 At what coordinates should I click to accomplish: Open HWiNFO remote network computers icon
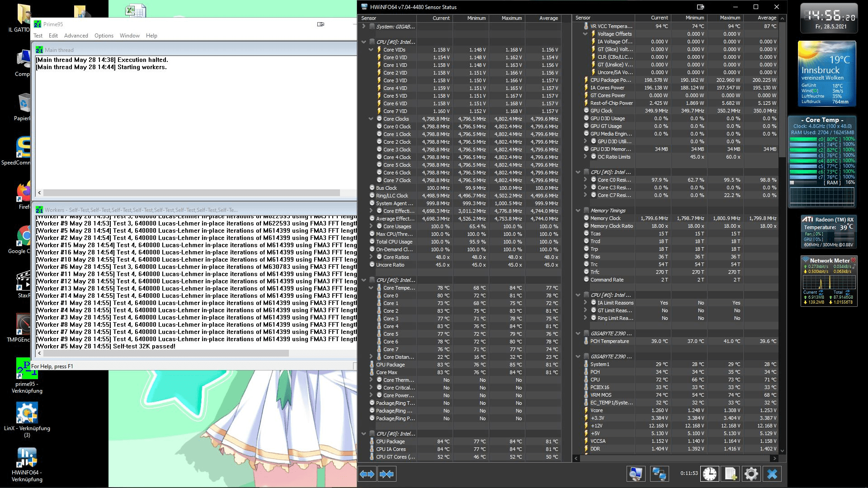659,474
